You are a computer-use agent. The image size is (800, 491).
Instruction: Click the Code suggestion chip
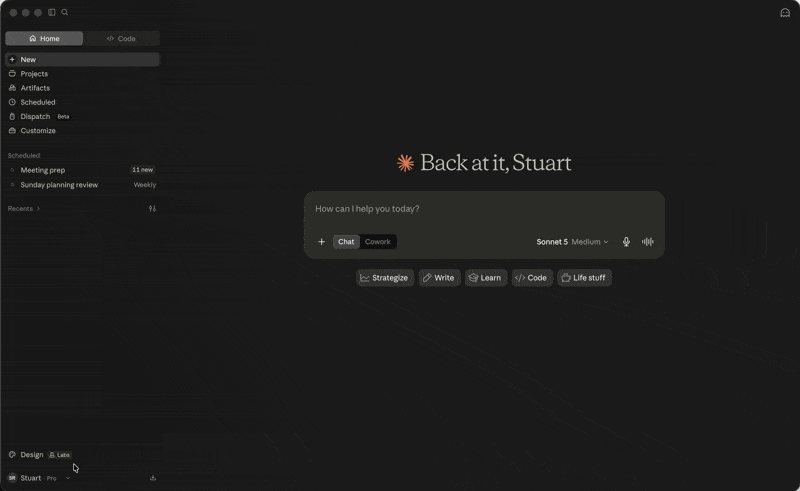532,278
